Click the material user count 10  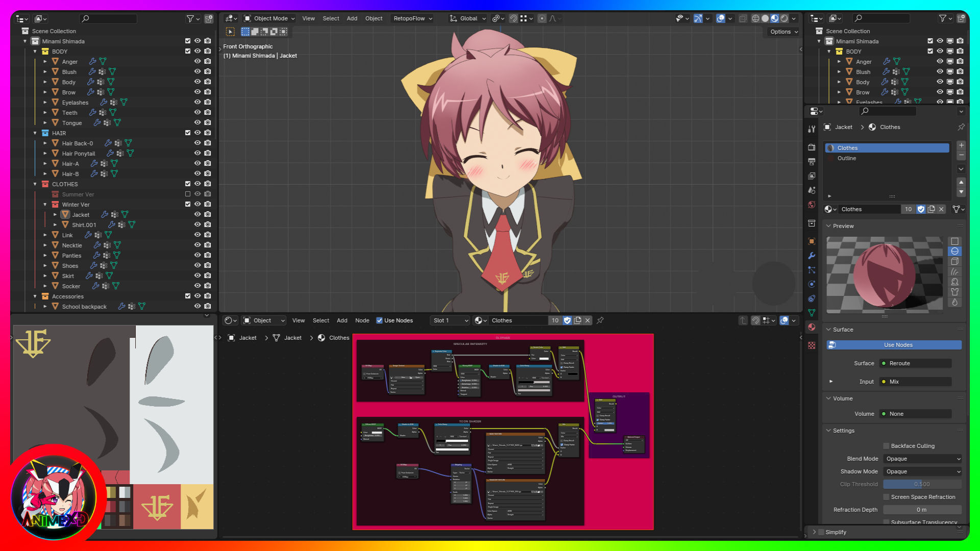pos(909,209)
